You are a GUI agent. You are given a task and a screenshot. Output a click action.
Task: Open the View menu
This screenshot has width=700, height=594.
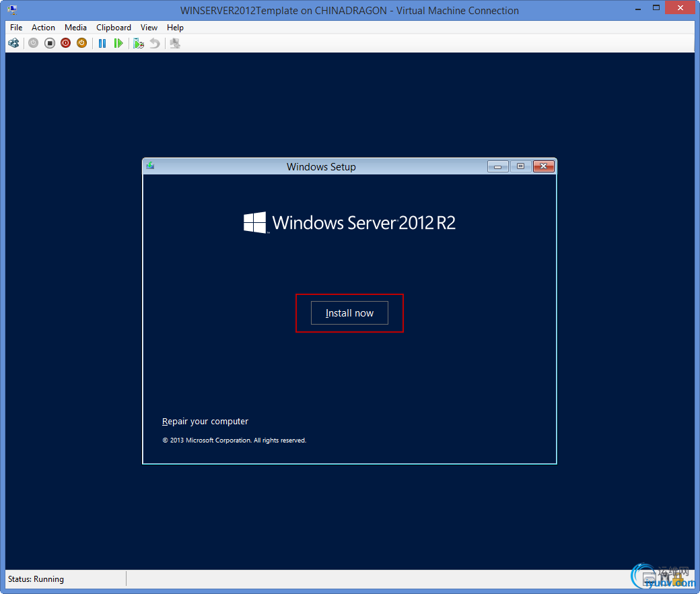point(149,28)
